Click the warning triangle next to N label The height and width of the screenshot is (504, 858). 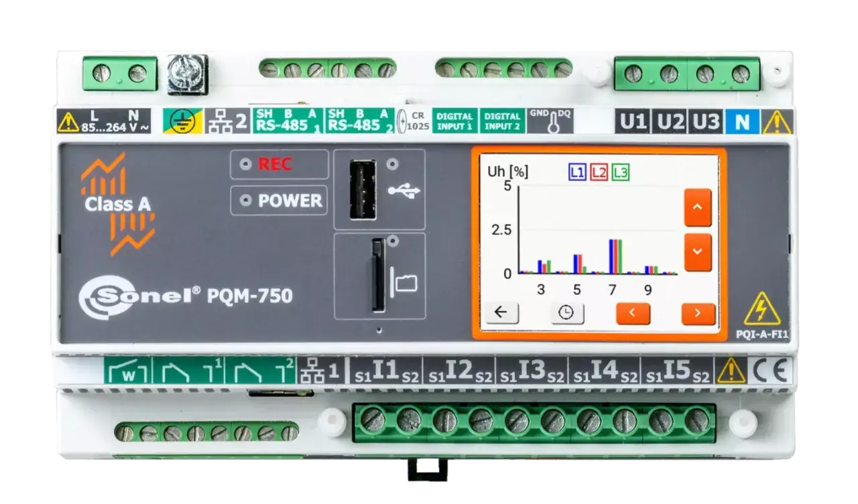coord(777,122)
